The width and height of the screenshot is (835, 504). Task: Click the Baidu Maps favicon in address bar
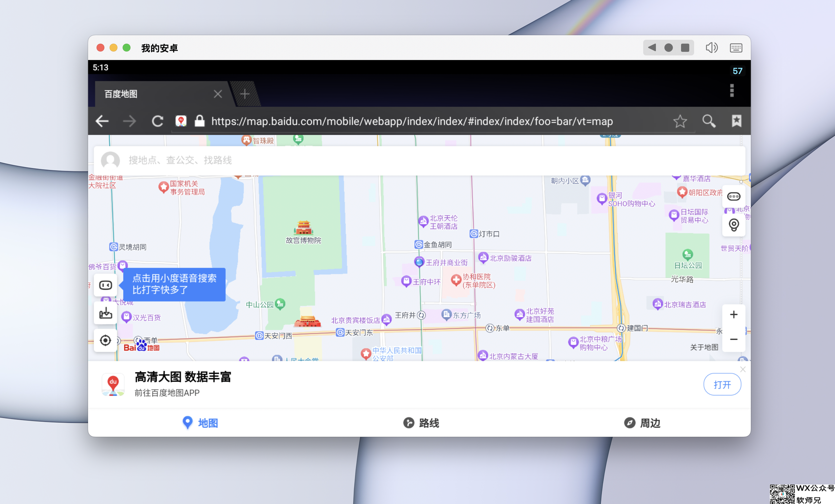(x=181, y=121)
